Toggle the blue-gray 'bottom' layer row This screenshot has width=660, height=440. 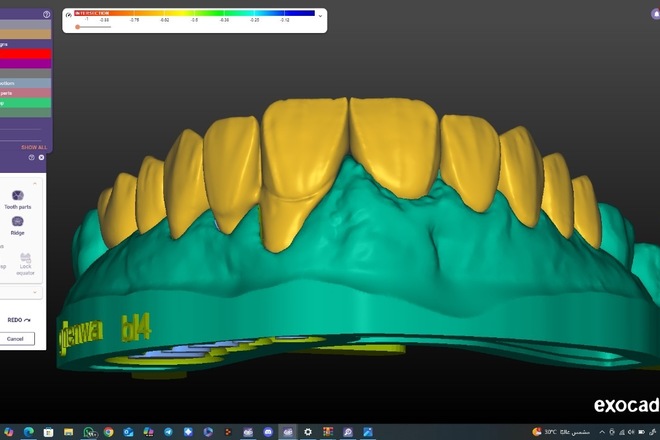(26, 83)
